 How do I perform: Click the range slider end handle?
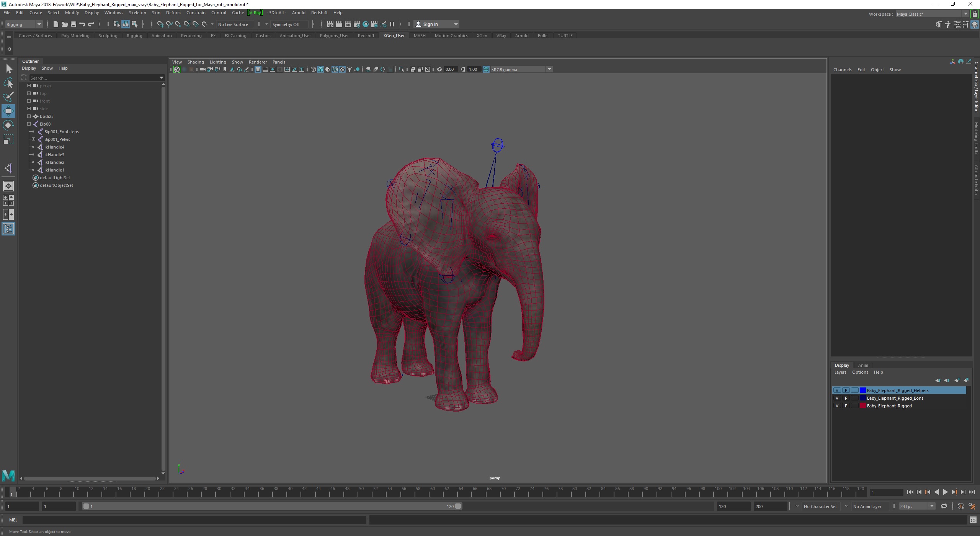pyautogui.click(x=458, y=506)
